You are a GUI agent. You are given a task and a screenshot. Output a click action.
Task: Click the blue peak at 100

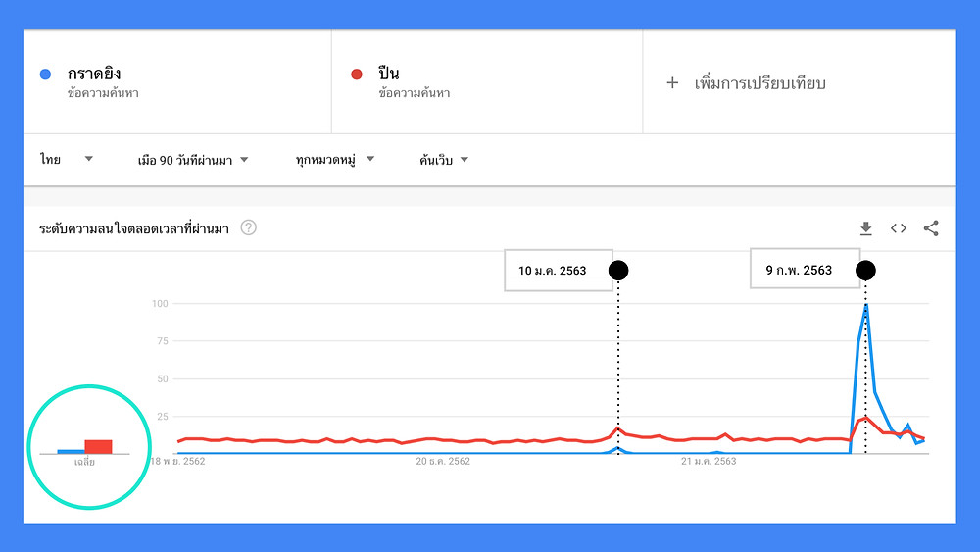point(865,305)
